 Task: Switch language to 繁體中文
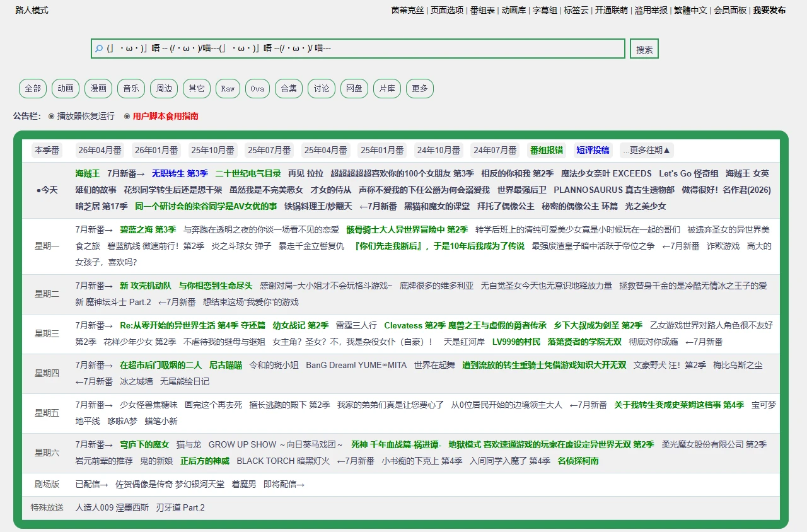[x=690, y=10]
